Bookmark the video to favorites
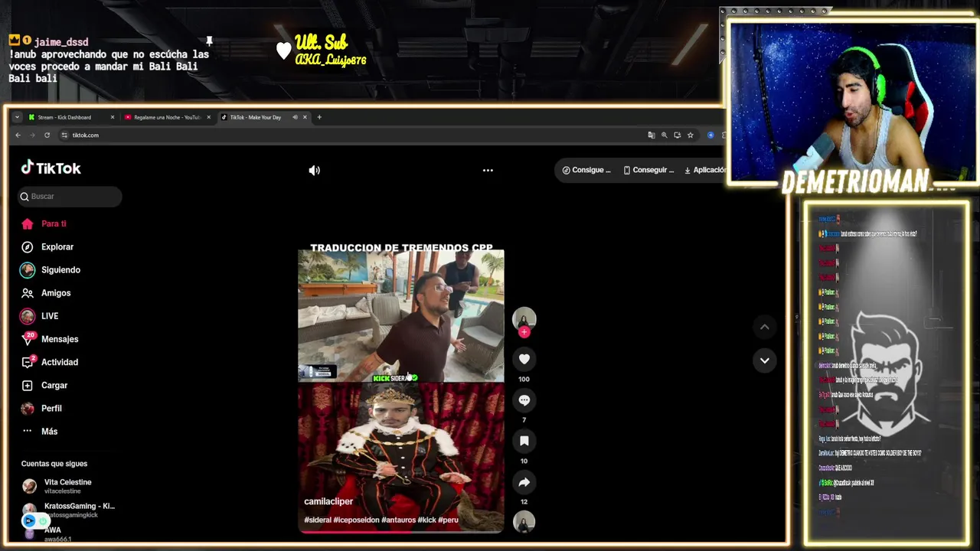The width and height of the screenshot is (980, 551). (524, 441)
